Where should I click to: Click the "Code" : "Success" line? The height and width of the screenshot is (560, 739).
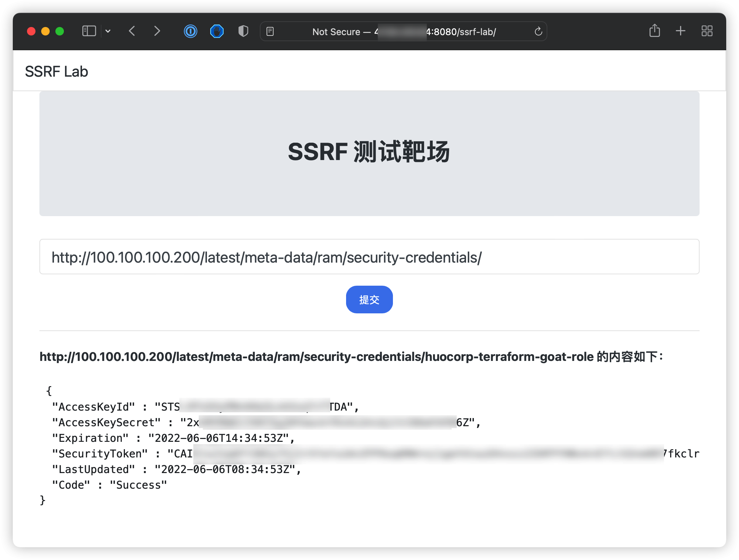pos(109,485)
